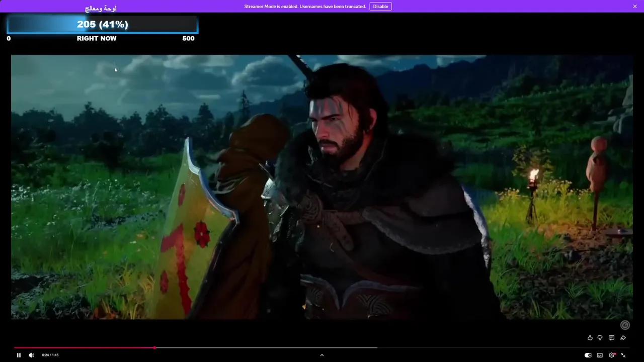Image resolution: width=644 pixels, height=362 pixels.
Task: Like the video with thumbs up
Action: pos(590,338)
